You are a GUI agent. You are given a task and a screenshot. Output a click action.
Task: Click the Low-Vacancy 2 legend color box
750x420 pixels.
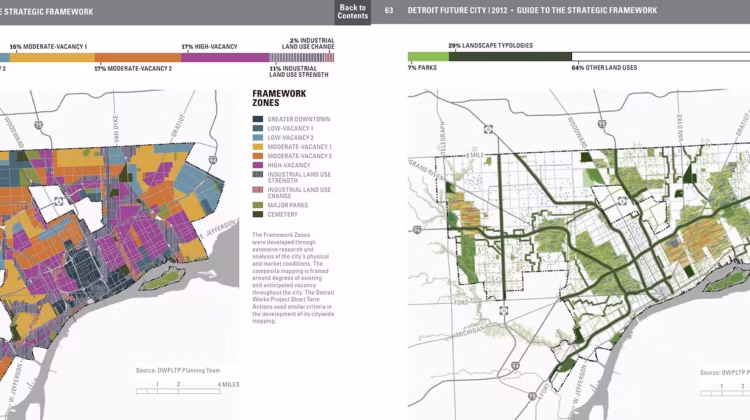pos(258,138)
